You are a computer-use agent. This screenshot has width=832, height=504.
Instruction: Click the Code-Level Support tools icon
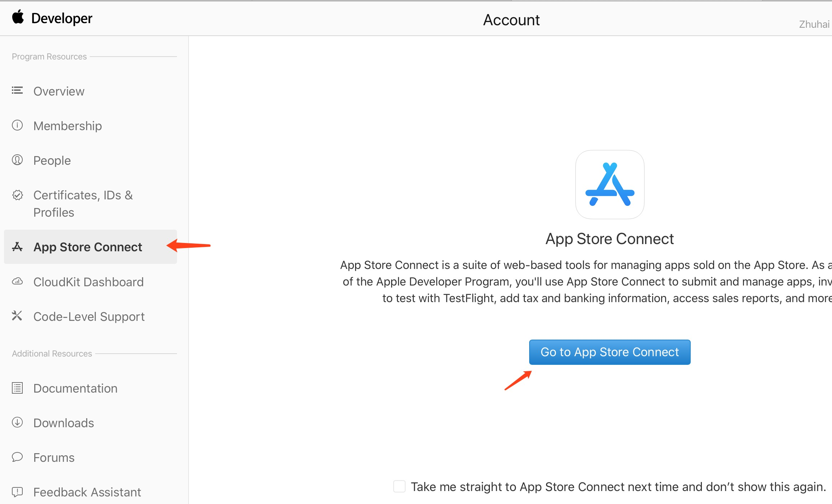[17, 316]
